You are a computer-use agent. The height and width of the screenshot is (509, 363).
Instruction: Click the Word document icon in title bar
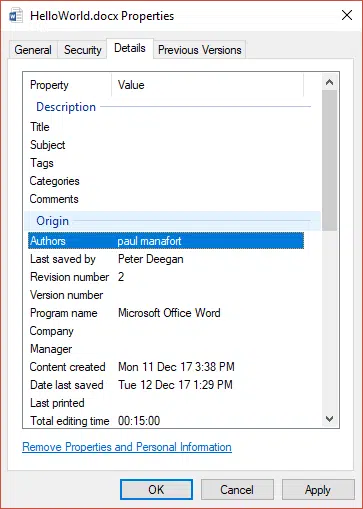(x=16, y=16)
